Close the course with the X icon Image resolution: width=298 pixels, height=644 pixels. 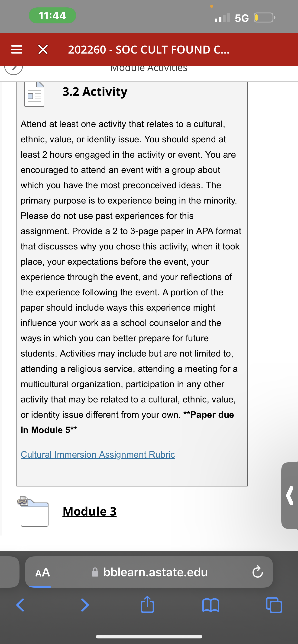(43, 50)
